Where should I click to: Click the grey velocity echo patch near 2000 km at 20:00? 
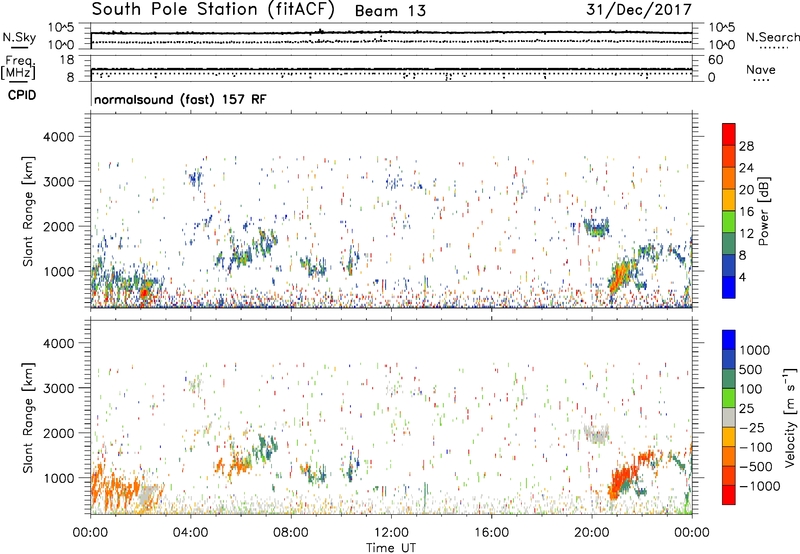click(597, 435)
